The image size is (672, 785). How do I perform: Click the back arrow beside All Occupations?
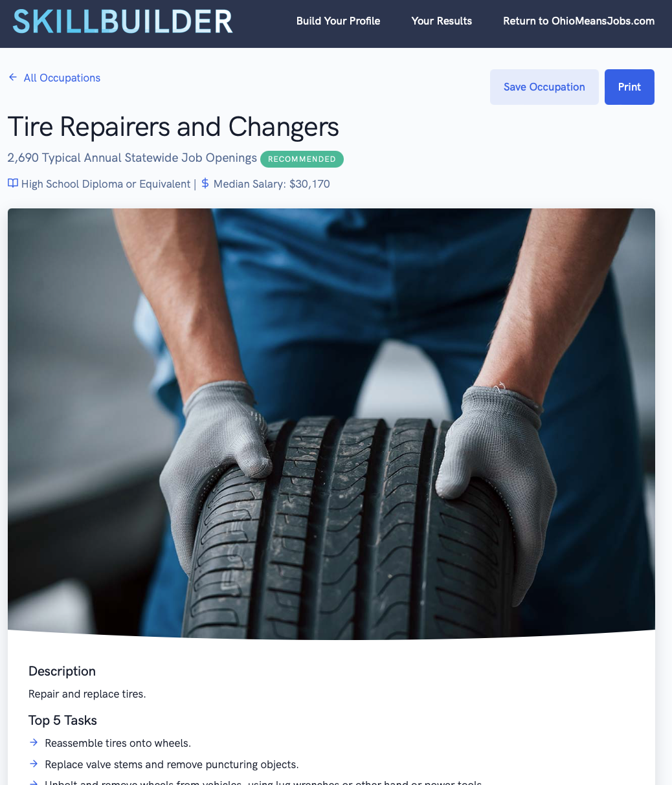(13, 77)
